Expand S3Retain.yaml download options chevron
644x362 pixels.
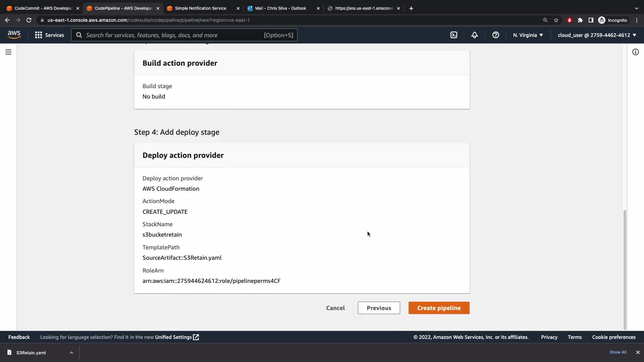point(71,353)
